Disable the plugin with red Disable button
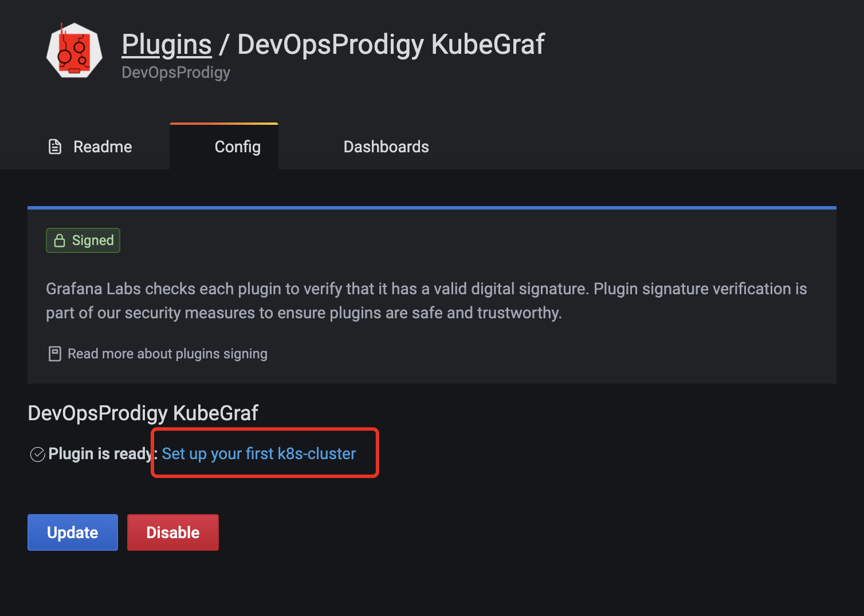 (x=173, y=532)
